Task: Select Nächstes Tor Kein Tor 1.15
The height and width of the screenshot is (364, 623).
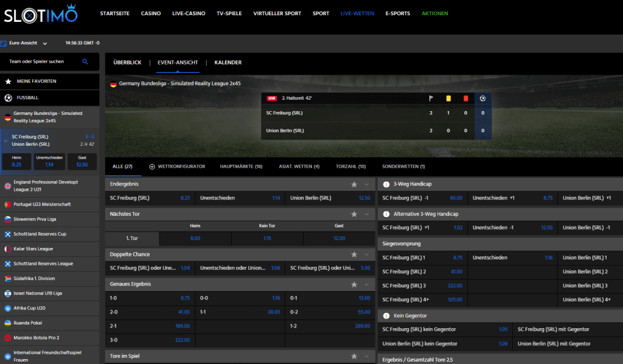Action: [x=267, y=239]
